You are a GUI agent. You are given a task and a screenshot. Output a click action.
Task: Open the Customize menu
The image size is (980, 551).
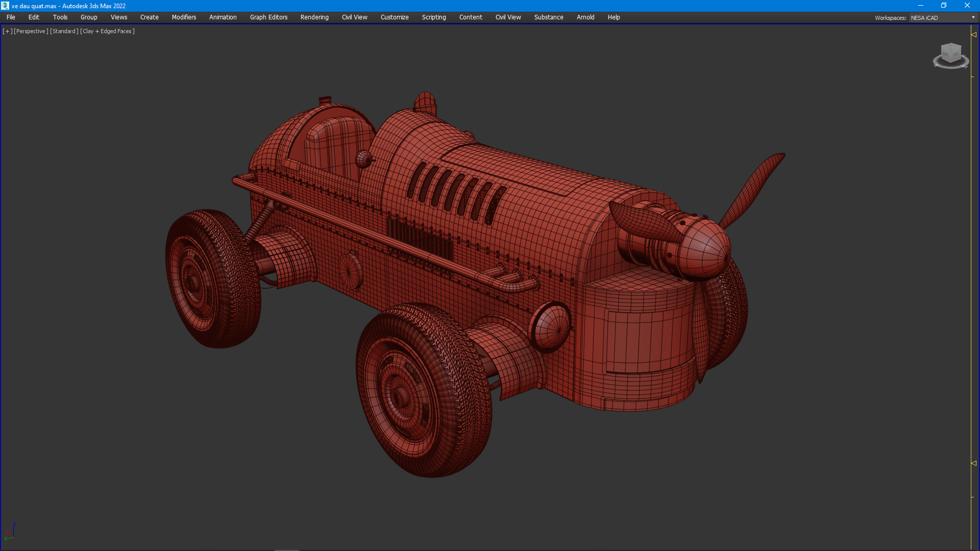395,17
